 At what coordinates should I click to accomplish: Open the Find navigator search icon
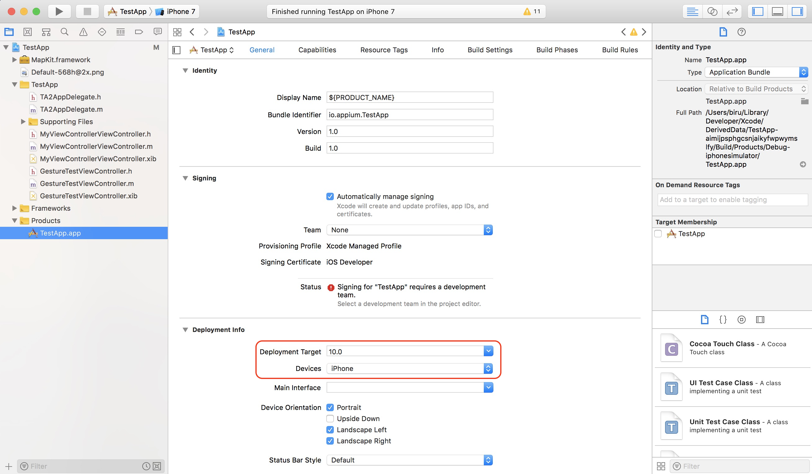coord(65,32)
